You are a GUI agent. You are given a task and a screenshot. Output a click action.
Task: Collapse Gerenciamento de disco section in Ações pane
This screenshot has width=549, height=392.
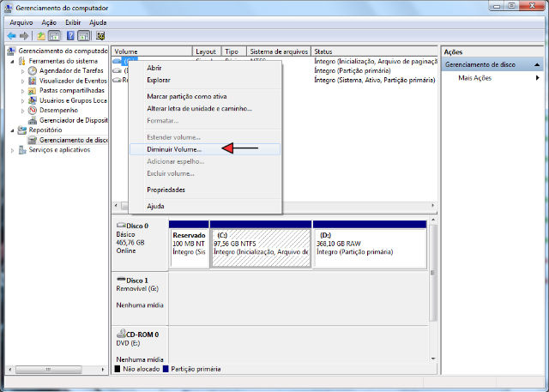coord(537,64)
